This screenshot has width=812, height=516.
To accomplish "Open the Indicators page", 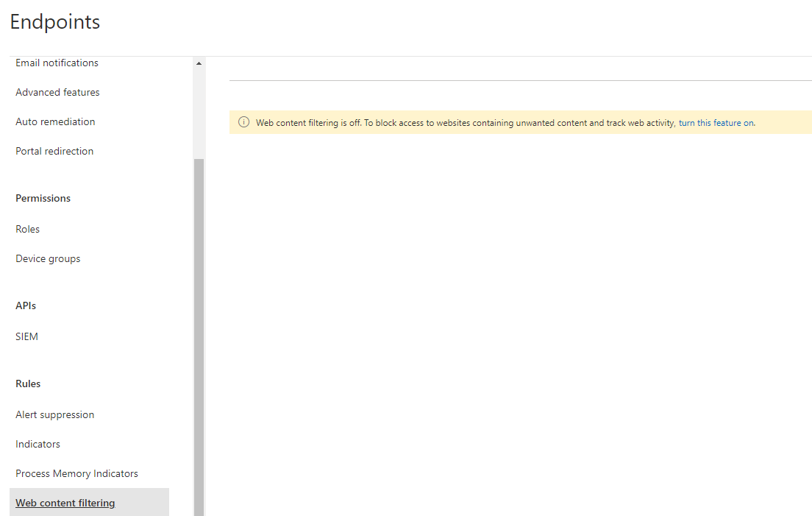I will [x=38, y=444].
